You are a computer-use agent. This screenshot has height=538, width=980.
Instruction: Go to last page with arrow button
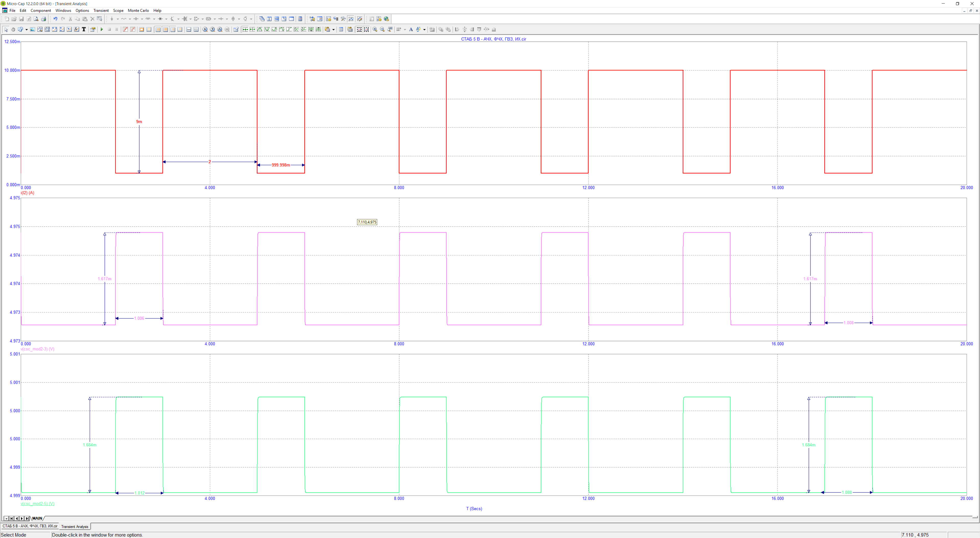[27, 518]
